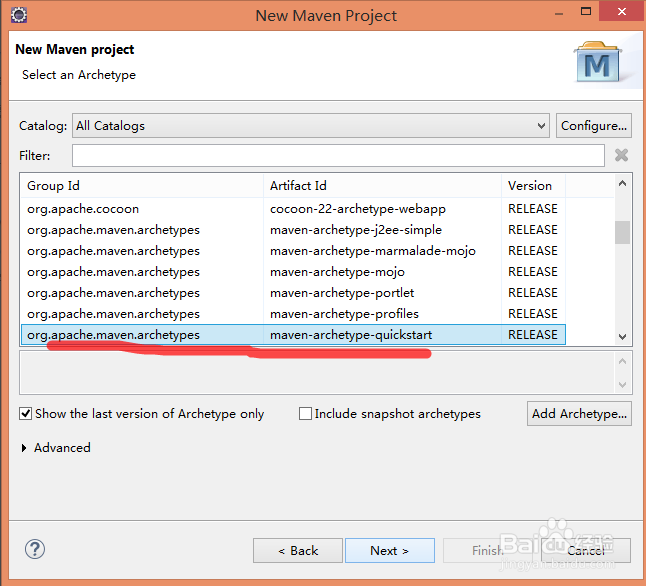The width and height of the screenshot is (646, 586).
Task: Click the archetype list scroll up arrow
Action: 623,183
